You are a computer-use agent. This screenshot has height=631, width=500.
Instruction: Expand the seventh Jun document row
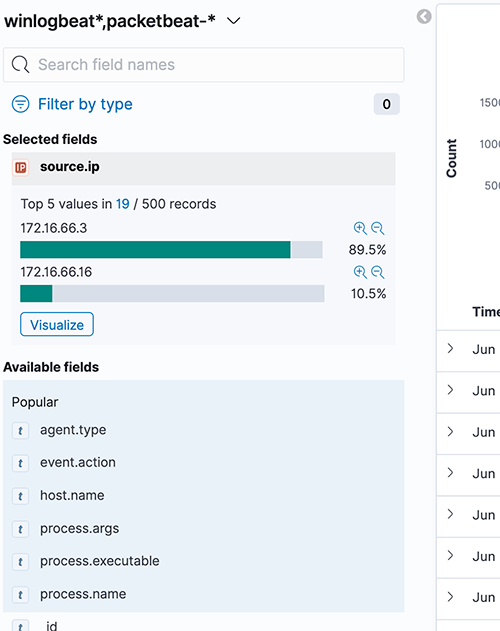(x=450, y=596)
